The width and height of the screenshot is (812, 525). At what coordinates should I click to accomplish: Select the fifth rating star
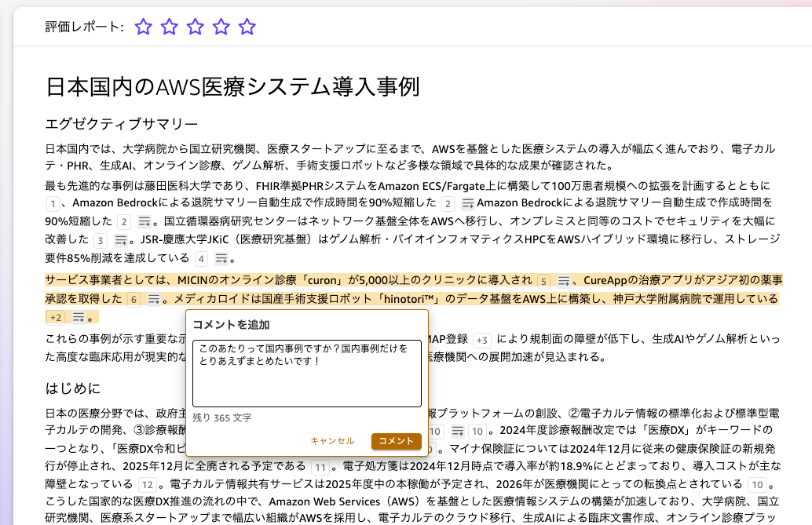tap(247, 27)
